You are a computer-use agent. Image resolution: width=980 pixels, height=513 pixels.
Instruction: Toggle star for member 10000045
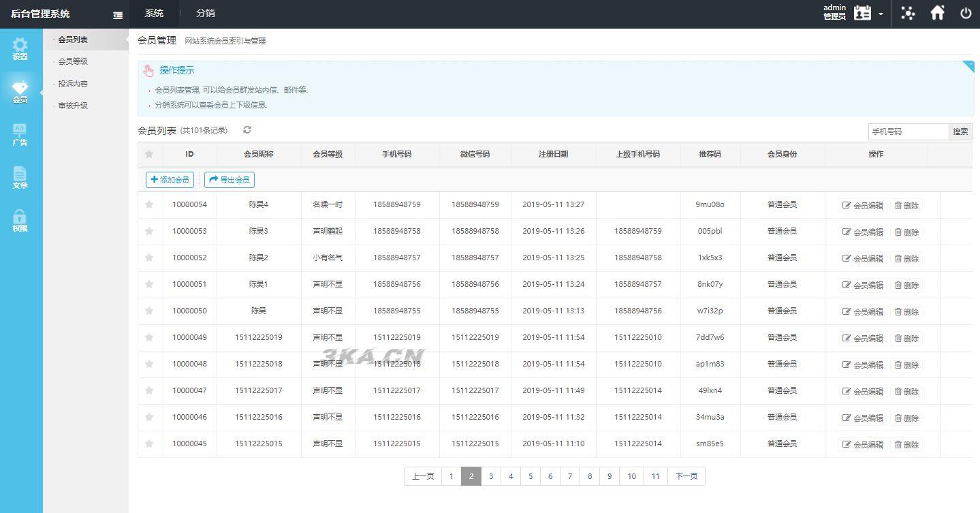coord(149,444)
